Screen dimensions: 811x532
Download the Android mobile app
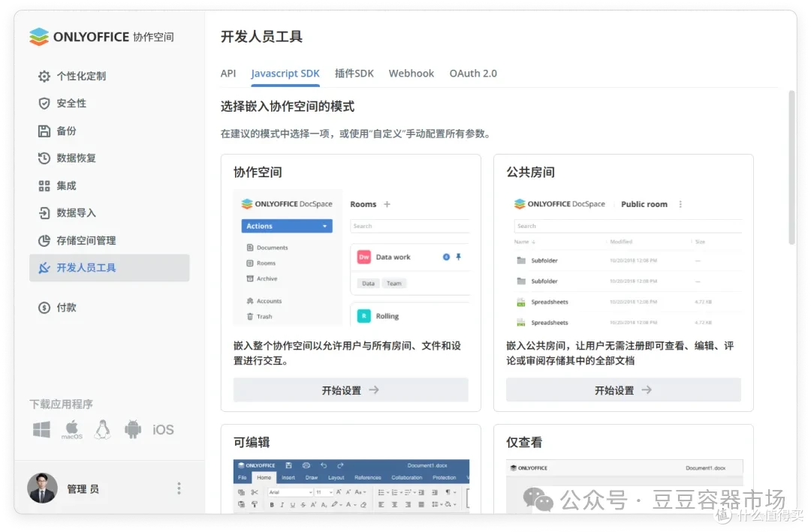pos(133,430)
